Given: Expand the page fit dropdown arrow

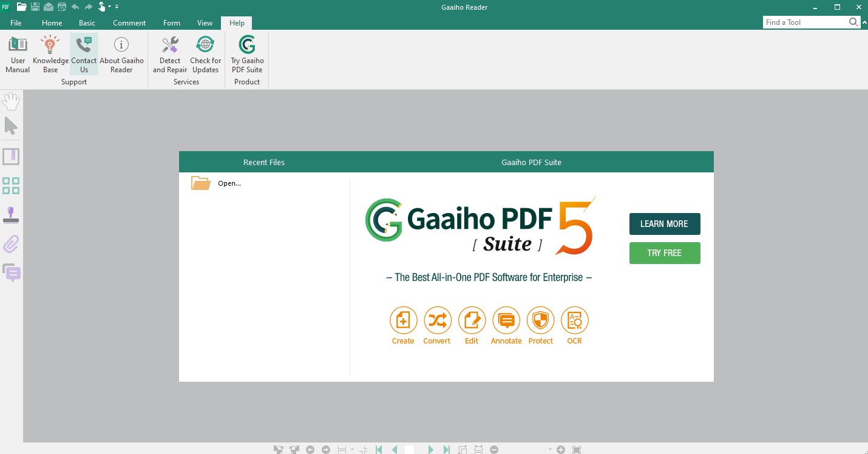Looking at the screenshot, I should coord(351,449).
